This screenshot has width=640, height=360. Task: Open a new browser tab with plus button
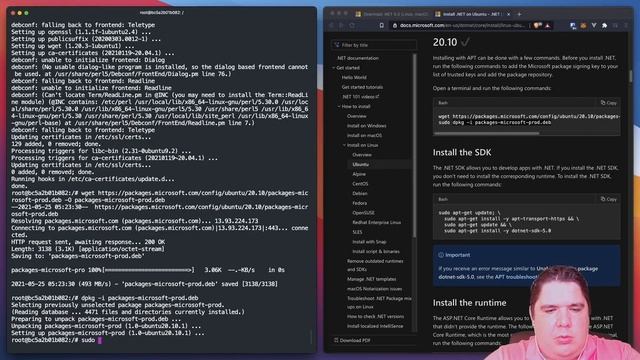[519, 14]
